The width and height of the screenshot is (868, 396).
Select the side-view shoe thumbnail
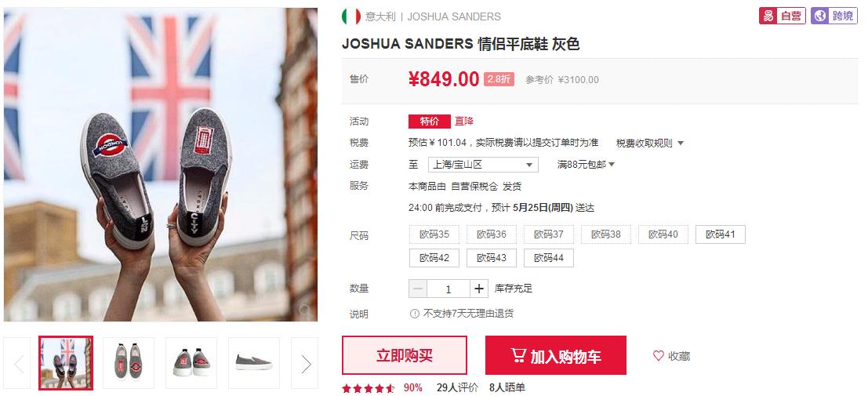click(x=253, y=363)
